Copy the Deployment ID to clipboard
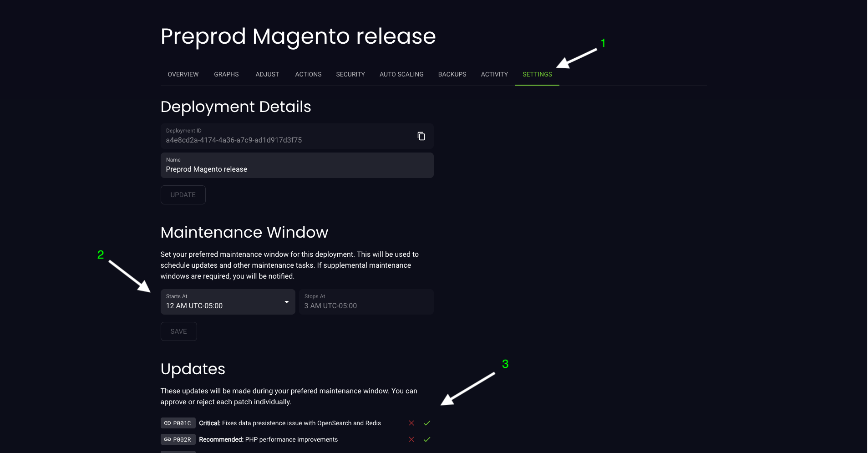 click(421, 136)
